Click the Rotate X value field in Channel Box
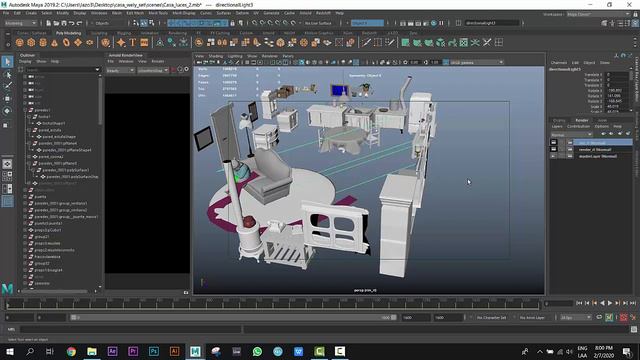Image resolution: width=640 pixels, height=360 pixels. pos(617,91)
